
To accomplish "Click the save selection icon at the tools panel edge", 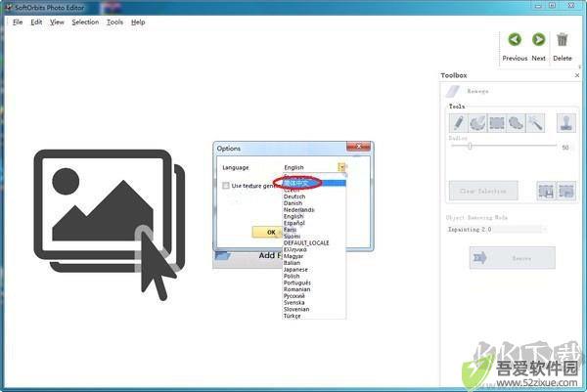I will [566, 192].
